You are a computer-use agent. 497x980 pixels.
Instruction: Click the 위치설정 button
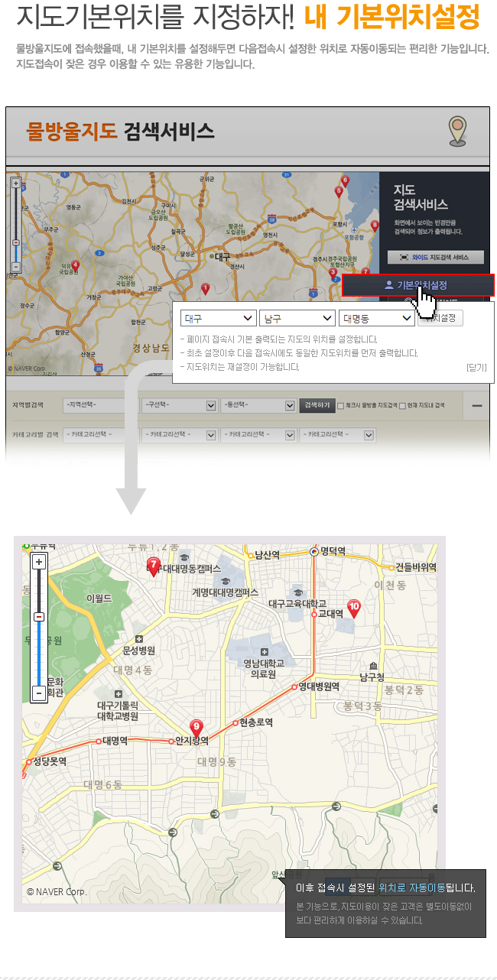[x=440, y=318]
